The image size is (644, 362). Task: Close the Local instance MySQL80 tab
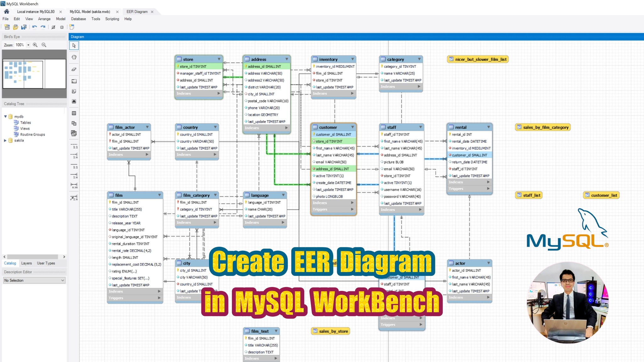(x=61, y=12)
